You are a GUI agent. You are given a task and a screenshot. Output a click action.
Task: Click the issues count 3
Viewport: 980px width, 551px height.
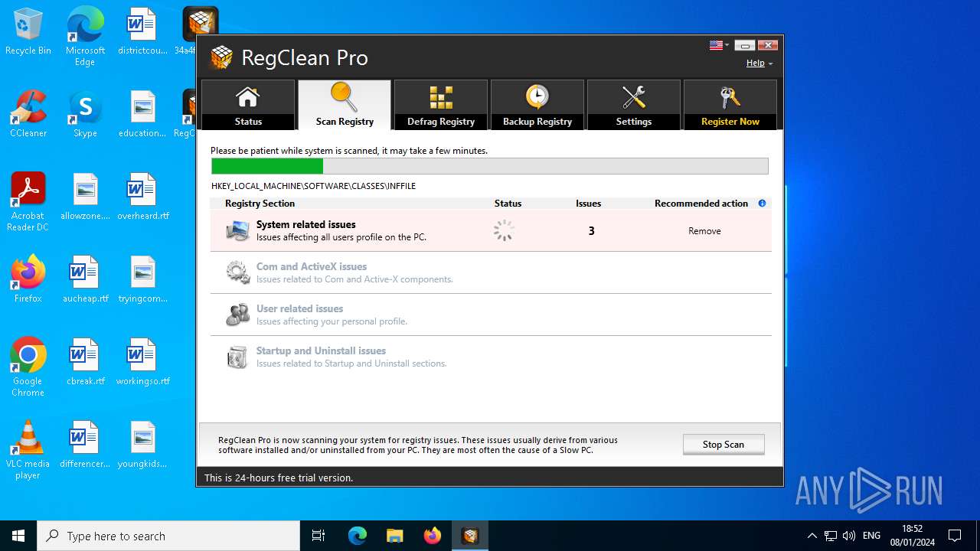(591, 231)
